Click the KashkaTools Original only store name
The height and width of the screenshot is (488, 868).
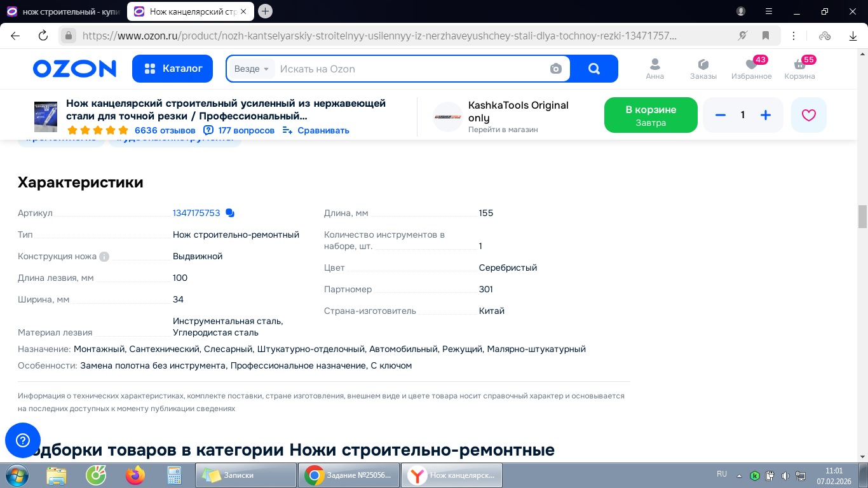click(x=519, y=111)
